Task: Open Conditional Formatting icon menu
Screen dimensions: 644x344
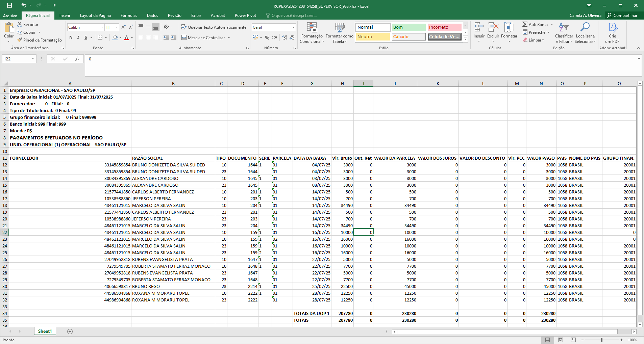Action: [x=312, y=28]
